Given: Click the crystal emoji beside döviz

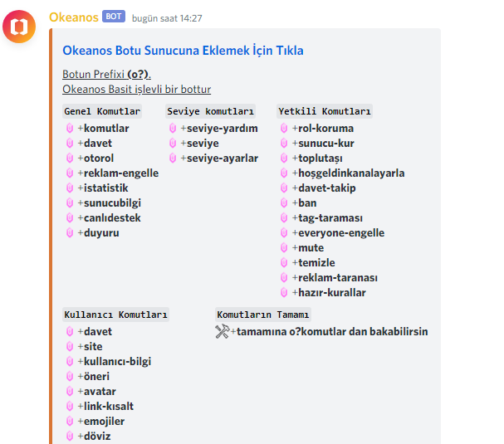Looking at the screenshot, I should click(70, 436).
